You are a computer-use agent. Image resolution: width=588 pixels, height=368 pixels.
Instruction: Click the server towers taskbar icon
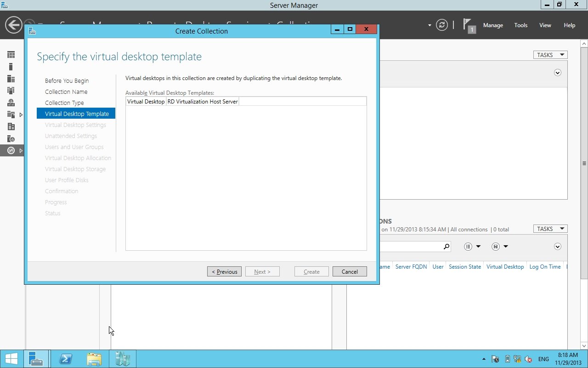click(x=123, y=359)
